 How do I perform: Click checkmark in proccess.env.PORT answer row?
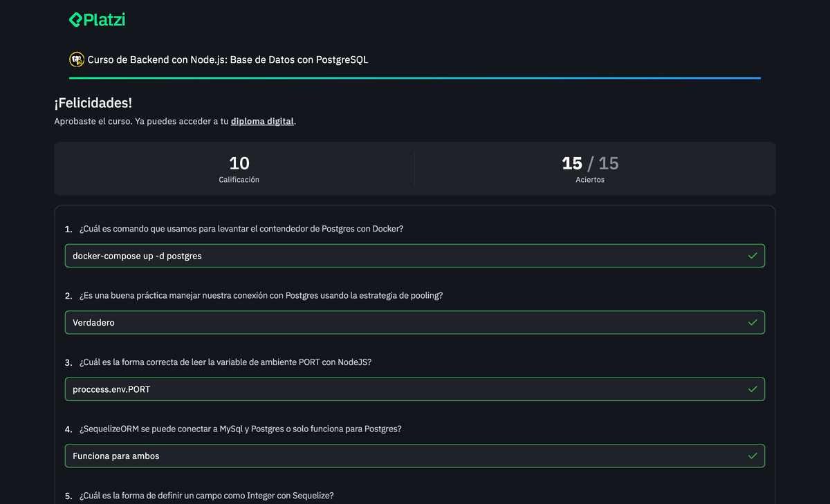point(753,389)
